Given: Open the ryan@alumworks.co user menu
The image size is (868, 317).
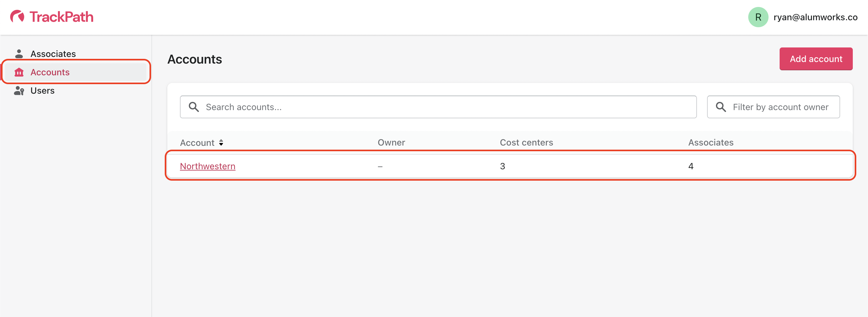Looking at the screenshot, I should pyautogui.click(x=815, y=17).
